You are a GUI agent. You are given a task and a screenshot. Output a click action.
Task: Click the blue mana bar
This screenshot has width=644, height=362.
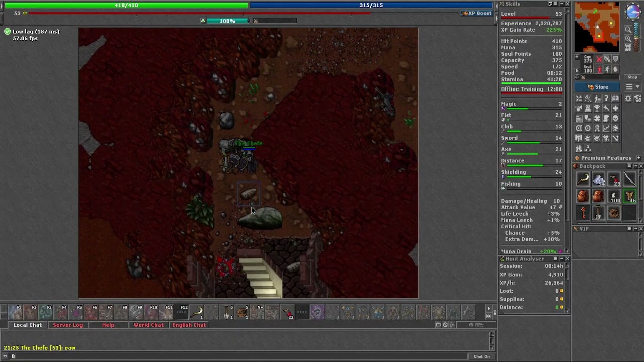click(371, 5)
